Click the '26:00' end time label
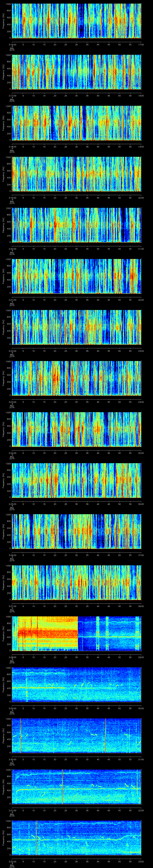 click(141, 504)
